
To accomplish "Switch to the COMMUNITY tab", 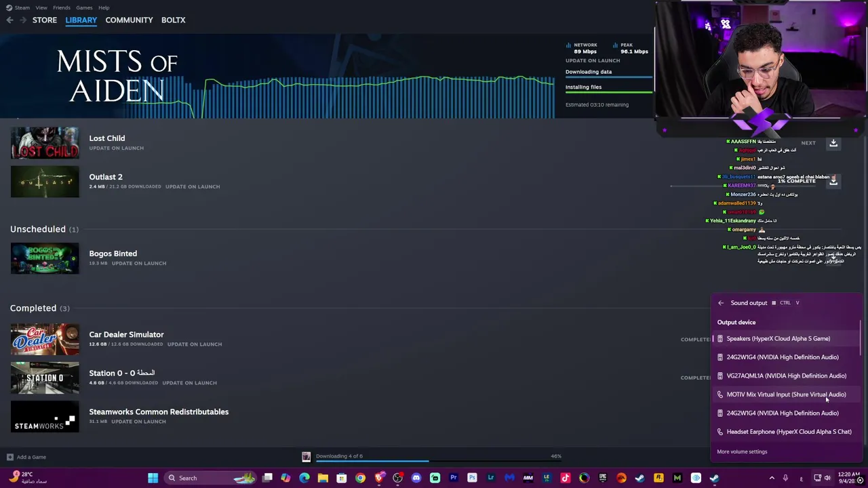I will pos(129,20).
